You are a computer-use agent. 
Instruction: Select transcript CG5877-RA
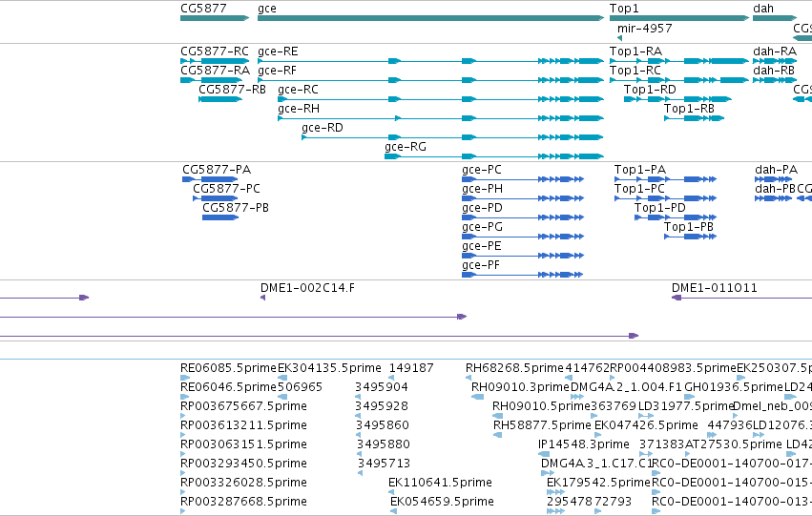pyautogui.click(x=211, y=80)
